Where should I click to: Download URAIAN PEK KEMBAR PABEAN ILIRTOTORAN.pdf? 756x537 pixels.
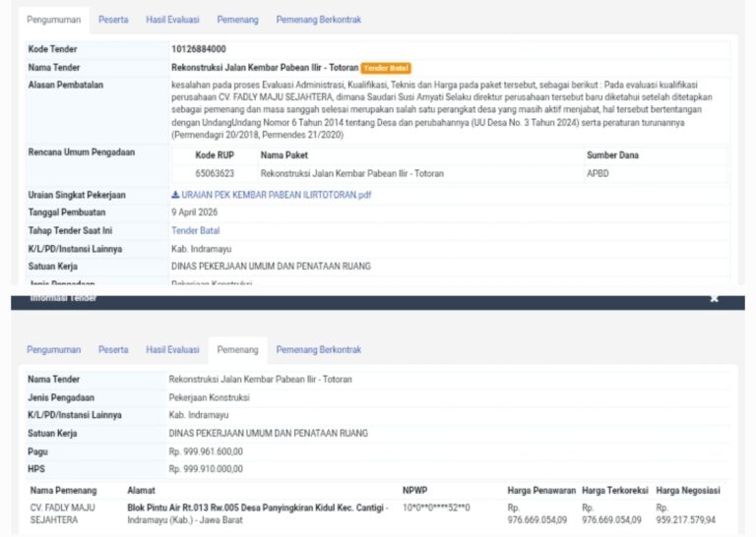point(277,195)
